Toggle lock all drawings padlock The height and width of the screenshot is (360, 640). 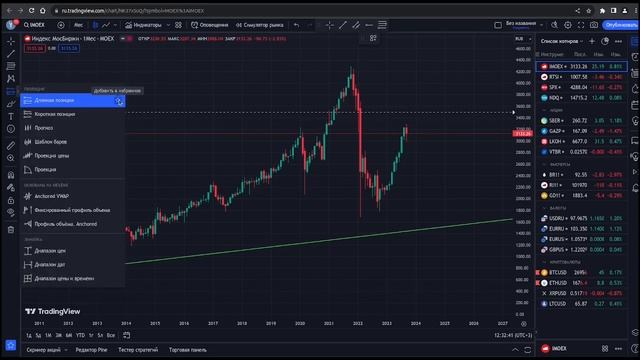11,200
